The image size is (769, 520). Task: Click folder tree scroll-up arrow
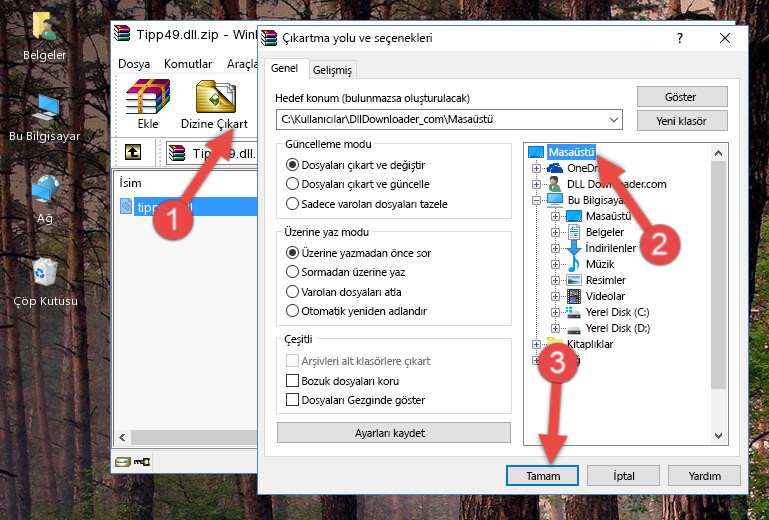[718, 153]
